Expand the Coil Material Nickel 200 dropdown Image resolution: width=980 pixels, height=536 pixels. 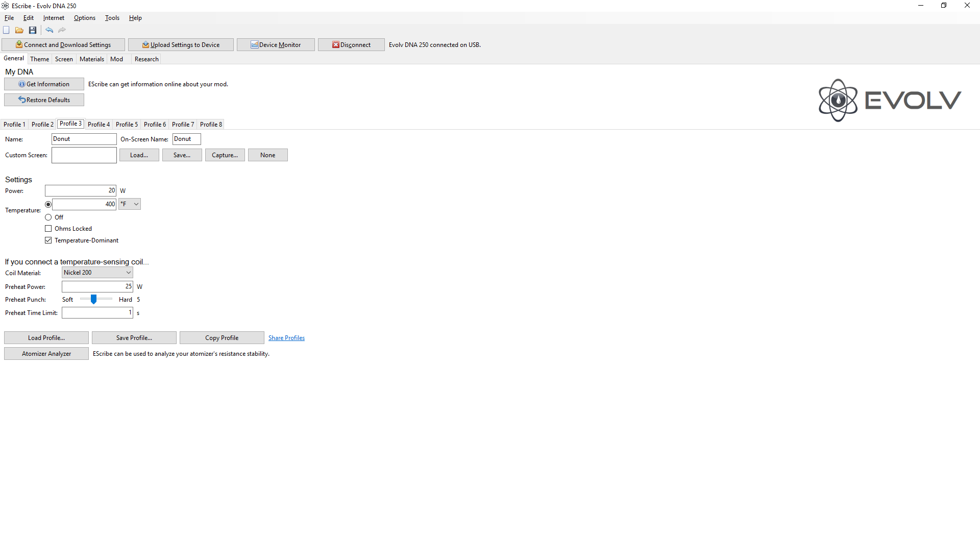97,273
